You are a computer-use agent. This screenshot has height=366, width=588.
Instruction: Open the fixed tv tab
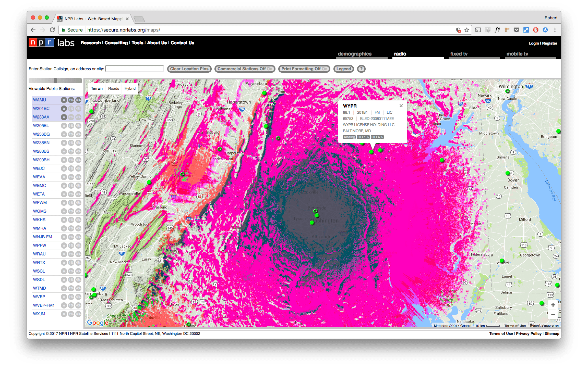coord(459,54)
